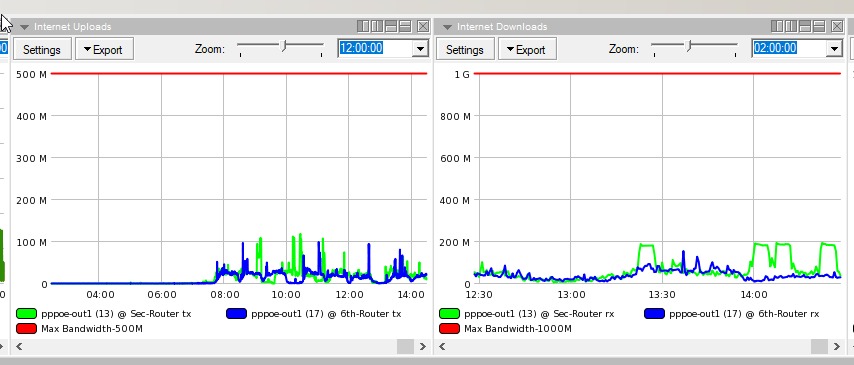Open Internet Uploads pane title menu triangle

[24, 27]
